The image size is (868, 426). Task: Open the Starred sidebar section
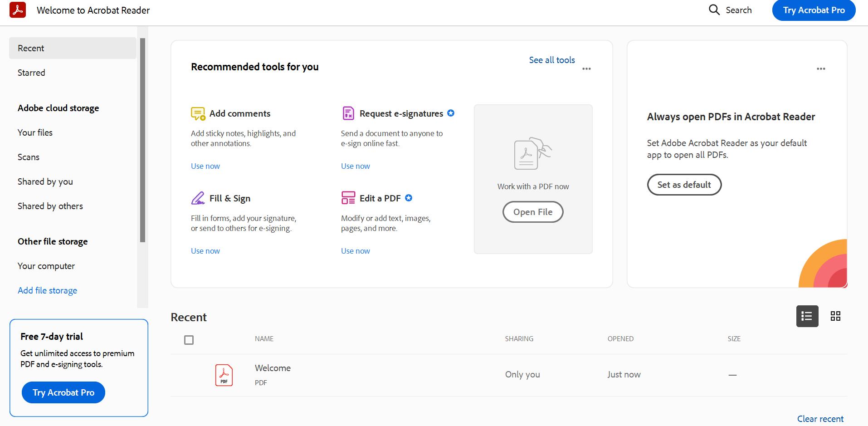click(x=31, y=73)
